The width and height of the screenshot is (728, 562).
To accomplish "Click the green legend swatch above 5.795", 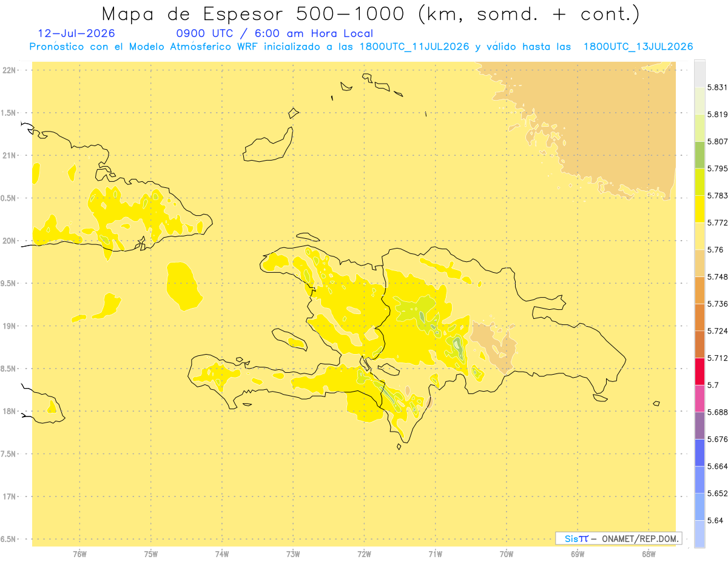I will tap(699, 155).
